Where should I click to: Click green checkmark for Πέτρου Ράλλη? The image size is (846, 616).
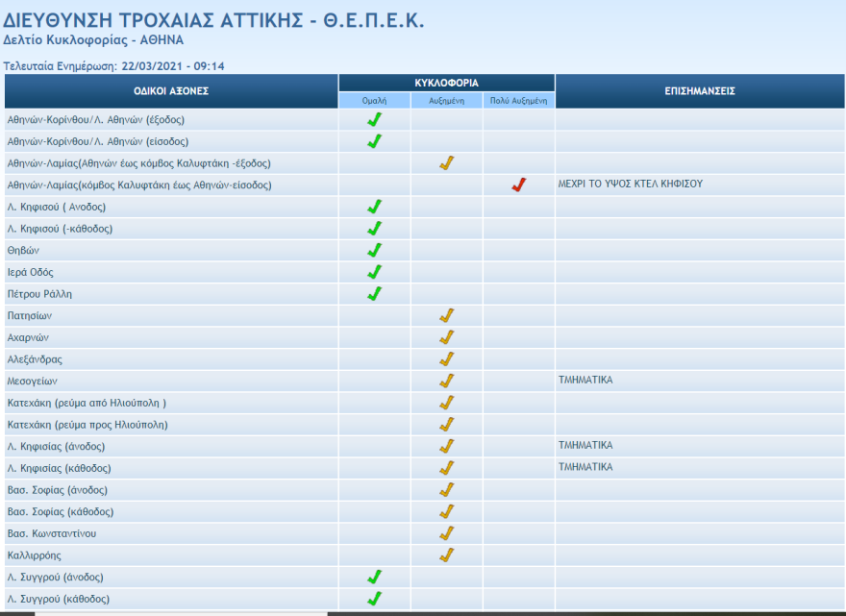pyautogui.click(x=375, y=294)
